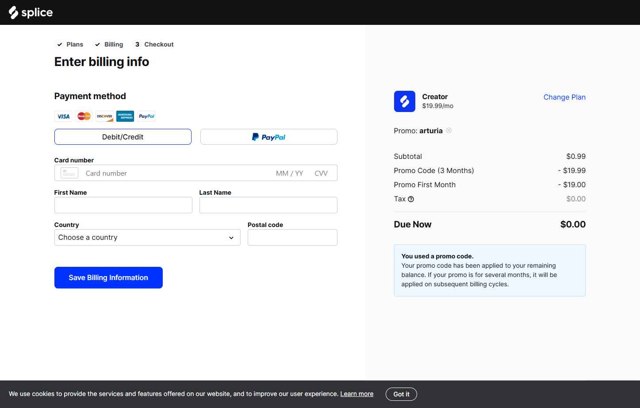The height and width of the screenshot is (408, 640).
Task: Remove the arturia promo code icon
Action: click(x=449, y=131)
